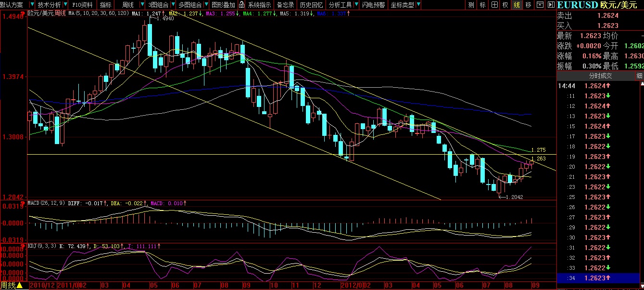Expand the 周线 period dropdown arrow

[141, 5]
